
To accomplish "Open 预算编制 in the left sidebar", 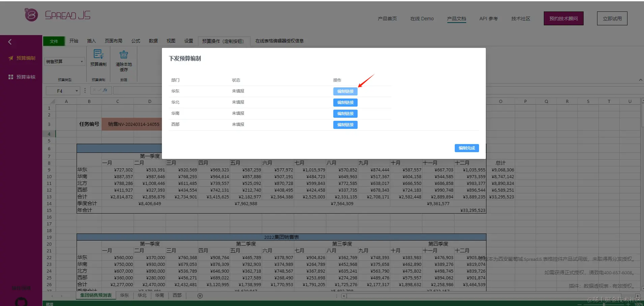I will click(x=22, y=58).
